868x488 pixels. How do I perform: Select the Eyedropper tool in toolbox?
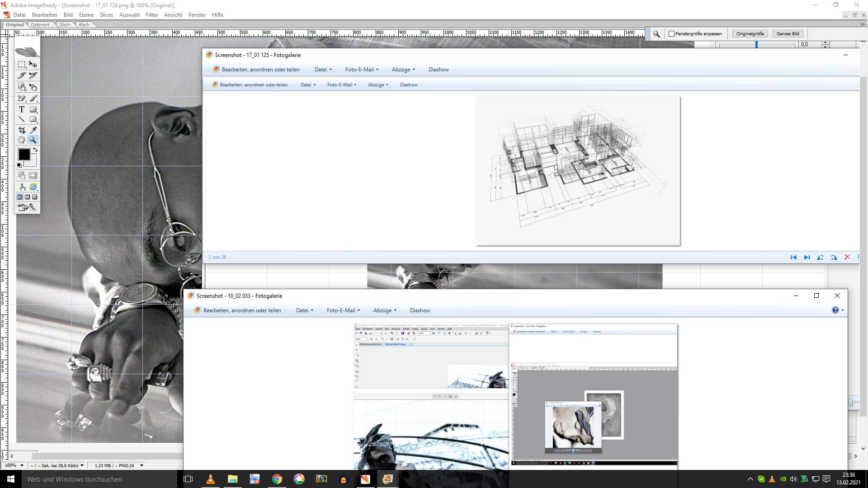click(33, 130)
